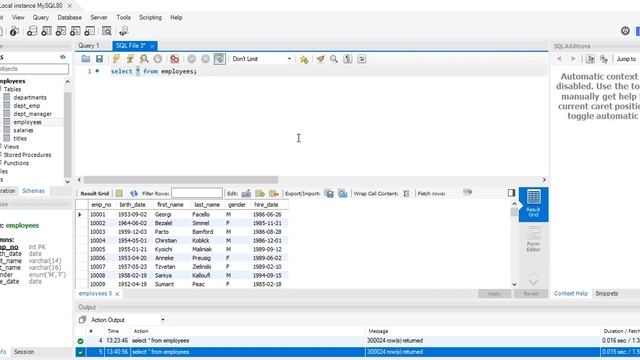640x360 pixels.
Task: Open Inspector icon in main toolbar
Action: pyautogui.click(x=14, y=31)
